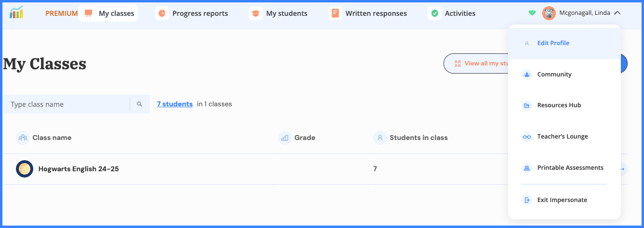The image size is (644, 228).
Task: Click the app logo in top-left corner
Action: [16, 13]
